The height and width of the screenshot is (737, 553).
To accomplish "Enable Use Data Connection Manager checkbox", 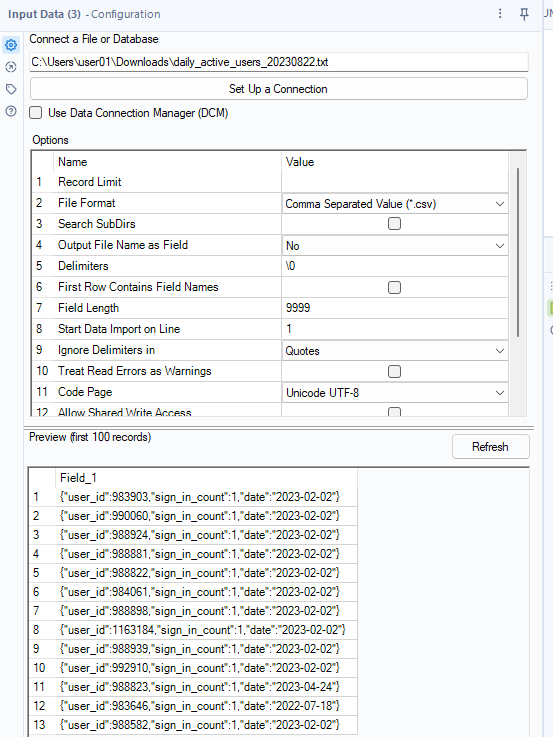I will [36, 113].
